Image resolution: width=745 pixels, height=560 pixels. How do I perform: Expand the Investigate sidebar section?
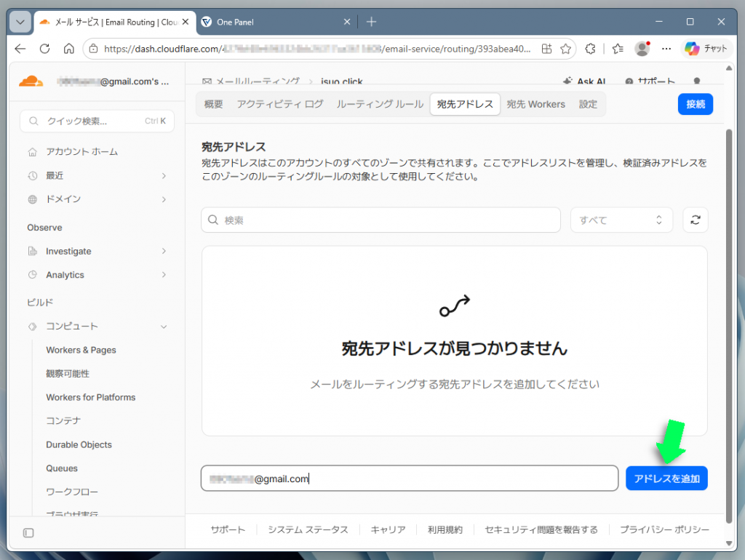pyautogui.click(x=97, y=251)
